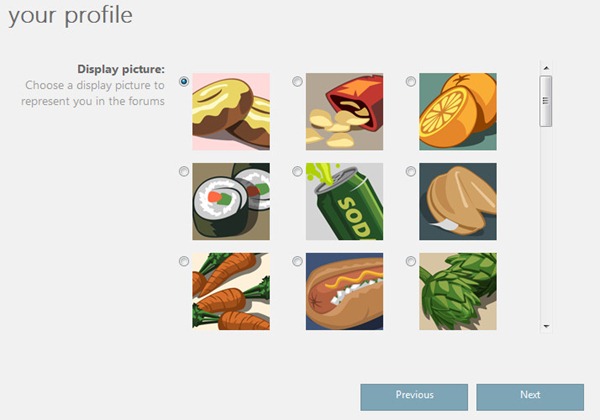Click the scrollbar up arrow
Image resolution: width=600 pixels, height=420 pixels.
(546, 69)
